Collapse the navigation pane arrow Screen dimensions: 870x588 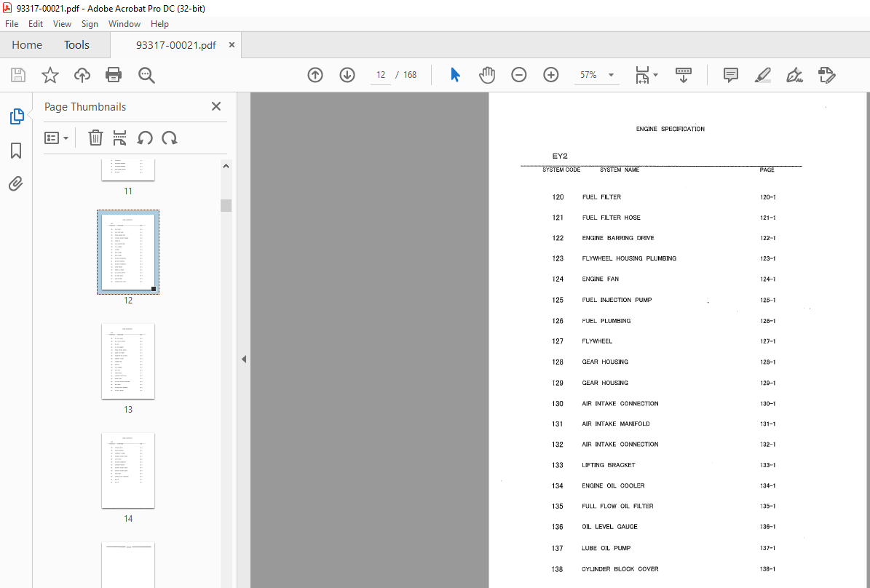coord(244,359)
